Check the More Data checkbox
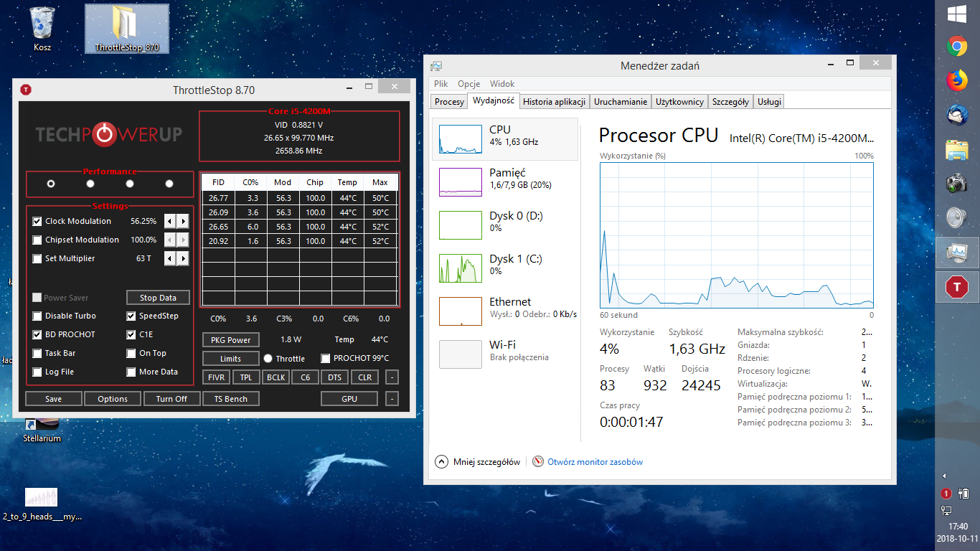This screenshot has height=551, width=980. (x=131, y=372)
